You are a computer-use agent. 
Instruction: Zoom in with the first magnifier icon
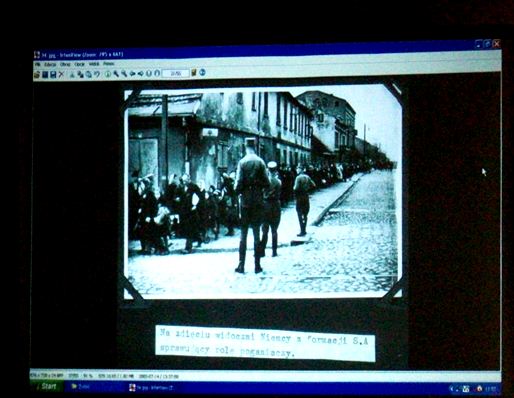(116, 74)
